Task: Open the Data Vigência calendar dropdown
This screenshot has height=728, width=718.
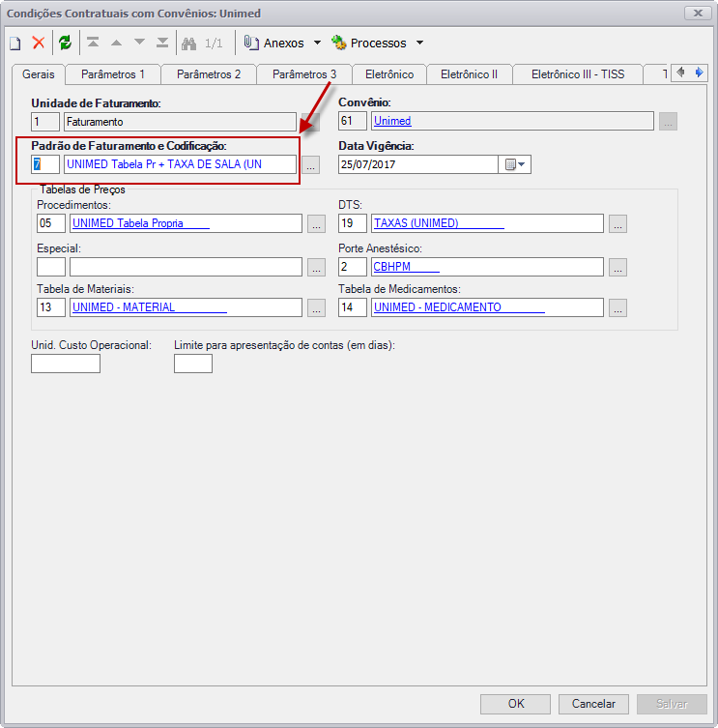Action: coord(515,164)
